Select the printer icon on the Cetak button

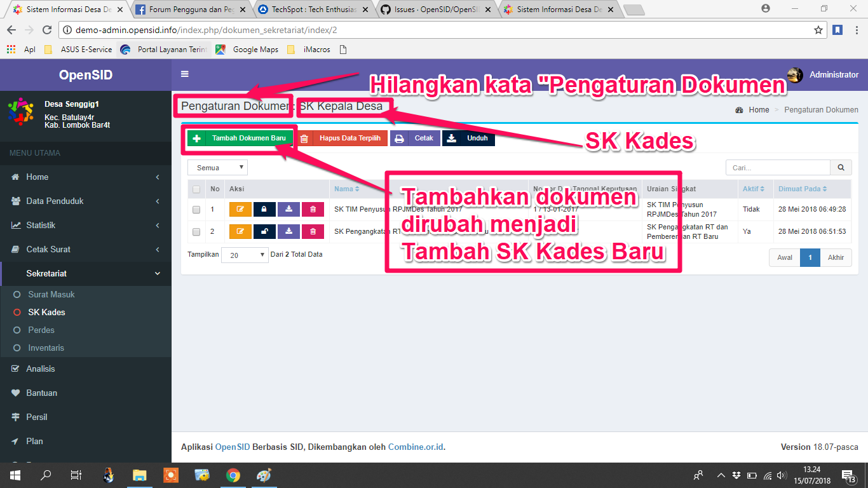pos(399,138)
